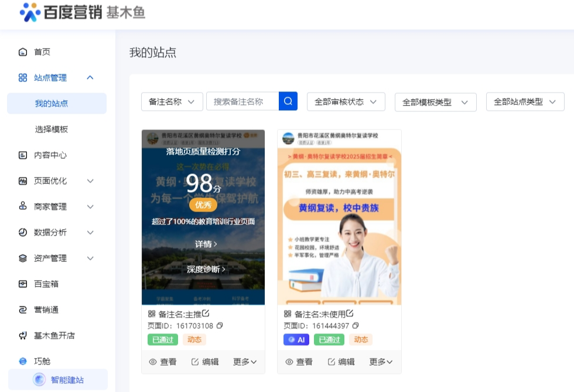Image resolution: width=574 pixels, height=392 pixels.
Task: Open 更多 dropdown on 主推 card
Action: (x=245, y=362)
